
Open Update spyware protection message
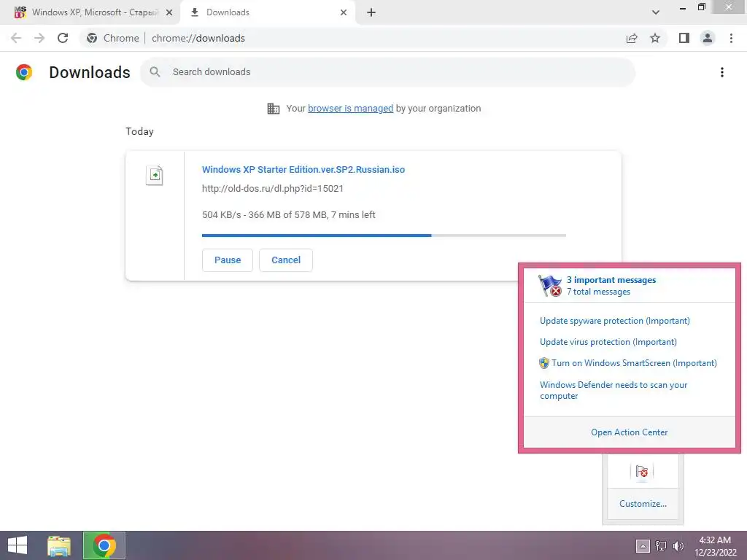[614, 321]
